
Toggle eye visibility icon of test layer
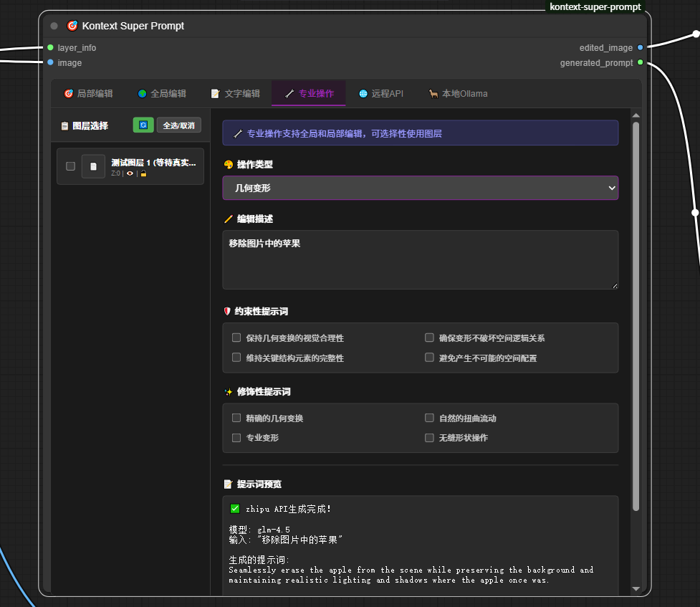[130, 173]
